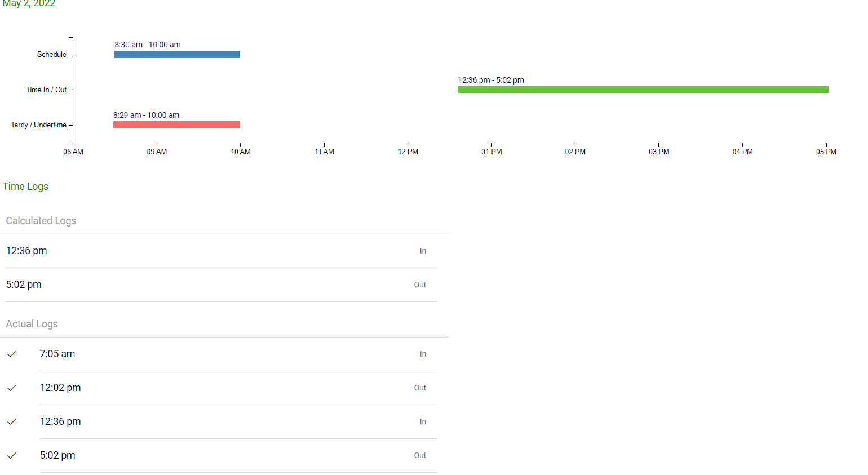Select the checkmark beside 12:36 pm actual log
This screenshot has height=475, width=868.
[12, 421]
